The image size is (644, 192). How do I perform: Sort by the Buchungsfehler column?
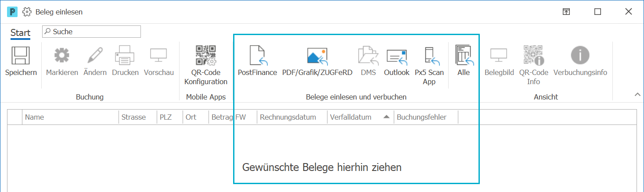(426, 117)
